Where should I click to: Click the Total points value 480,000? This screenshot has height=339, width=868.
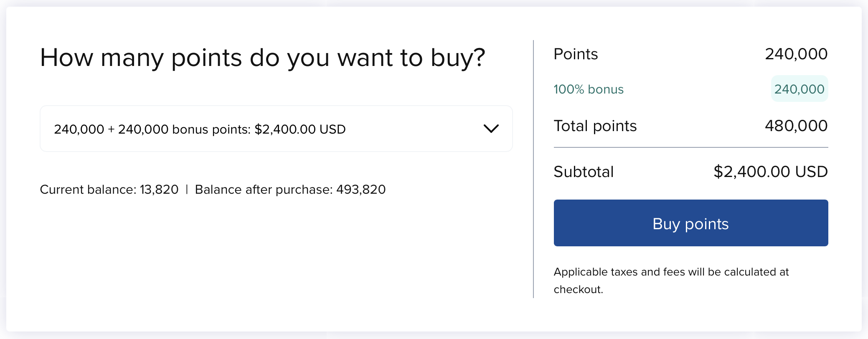tap(797, 126)
